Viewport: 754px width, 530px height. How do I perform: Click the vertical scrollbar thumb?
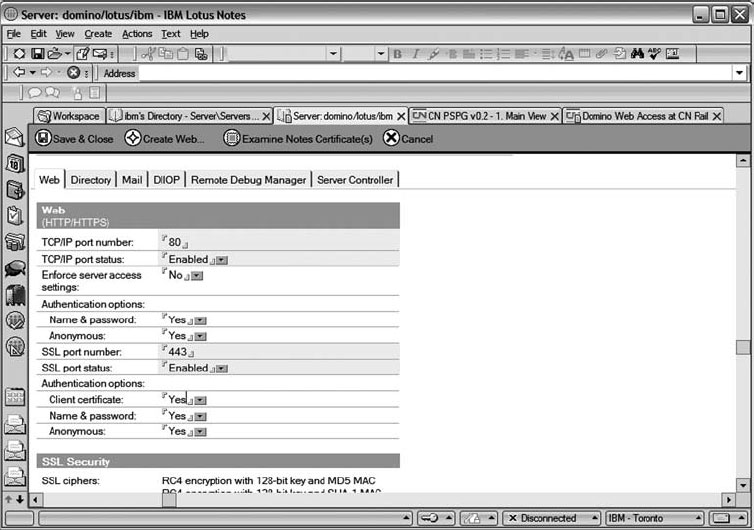743,347
